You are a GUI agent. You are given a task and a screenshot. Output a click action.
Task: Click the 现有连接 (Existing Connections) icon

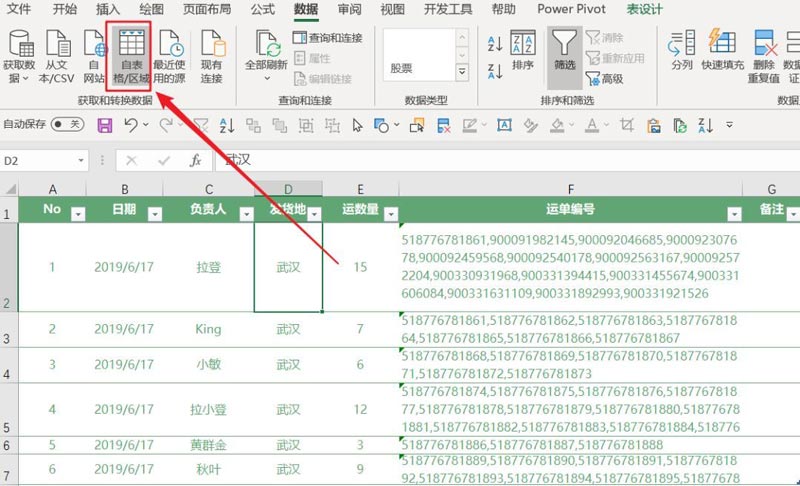[212, 43]
